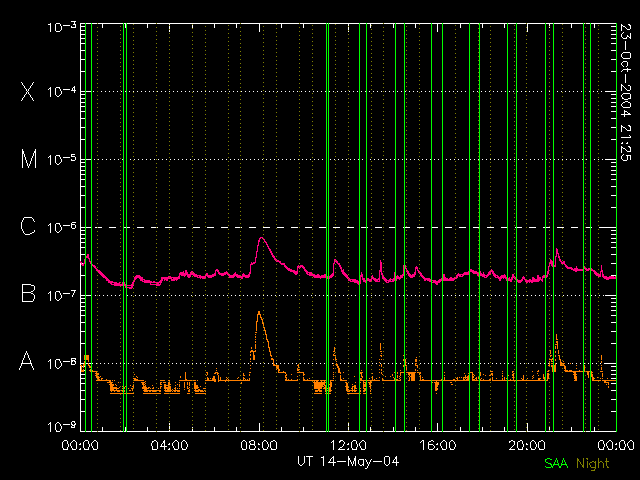Click the pink curve peak near 08:00
Screen dimensions: 640x480
tap(261, 238)
